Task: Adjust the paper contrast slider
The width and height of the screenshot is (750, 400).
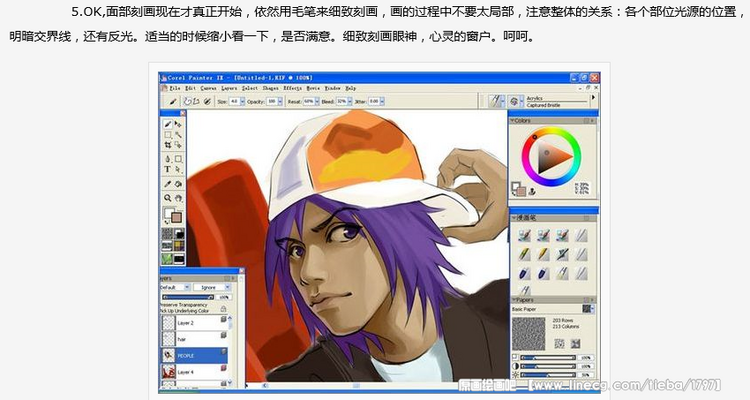Action: coord(548,366)
